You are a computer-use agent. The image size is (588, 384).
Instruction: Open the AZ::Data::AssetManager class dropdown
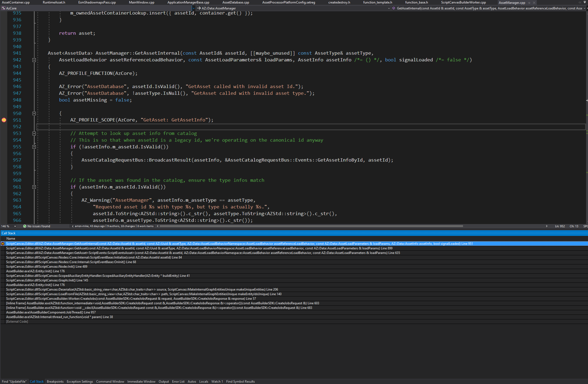tap(389, 8)
